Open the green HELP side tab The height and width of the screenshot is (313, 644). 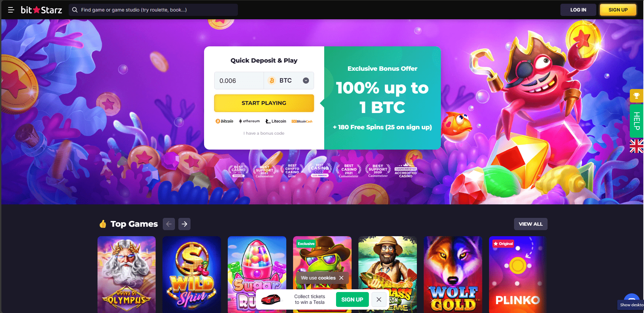click(636, 121)
